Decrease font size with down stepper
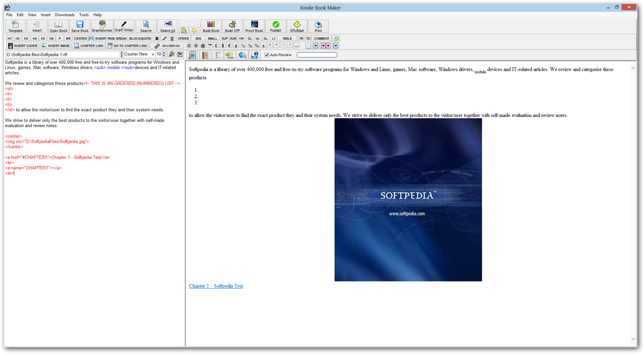This screenshot has width=644, height=354. (164, 56)
